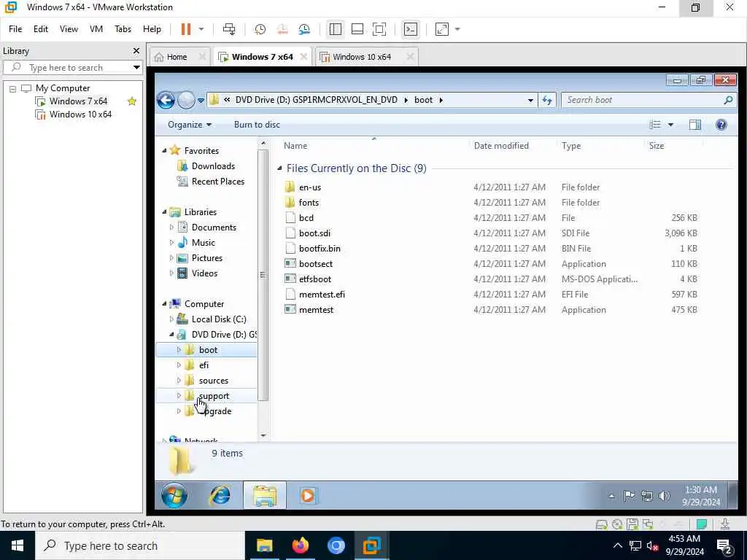Image resolution: width=747 pixels, height=560 pixels.
Task: Click Burn to disc button
Action: (257, 124)
